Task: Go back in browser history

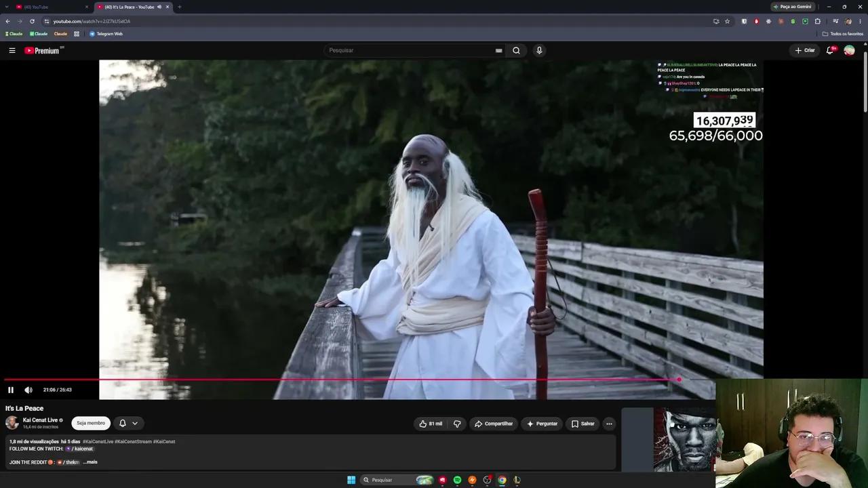Action: click(7, 21)
